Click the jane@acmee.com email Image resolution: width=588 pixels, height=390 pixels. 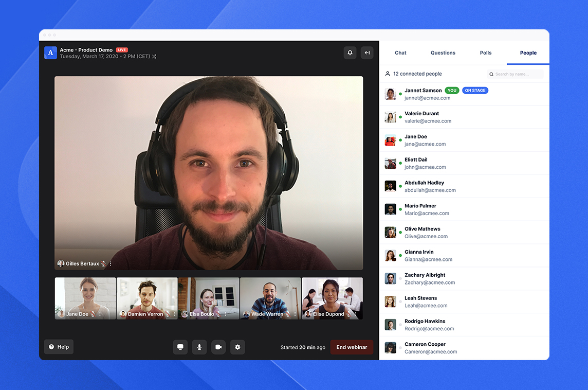pos(425,144)
